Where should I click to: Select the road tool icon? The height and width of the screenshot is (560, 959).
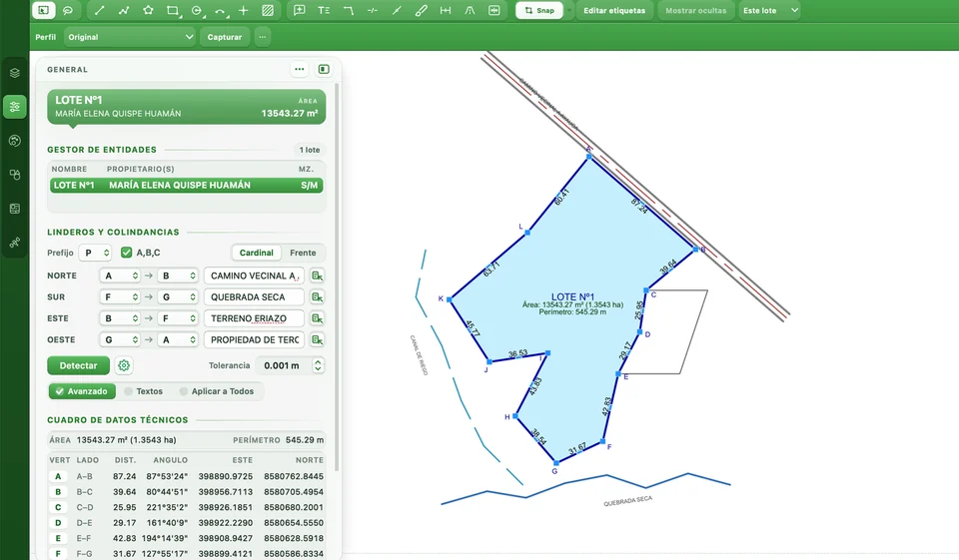tap(470, 10)
